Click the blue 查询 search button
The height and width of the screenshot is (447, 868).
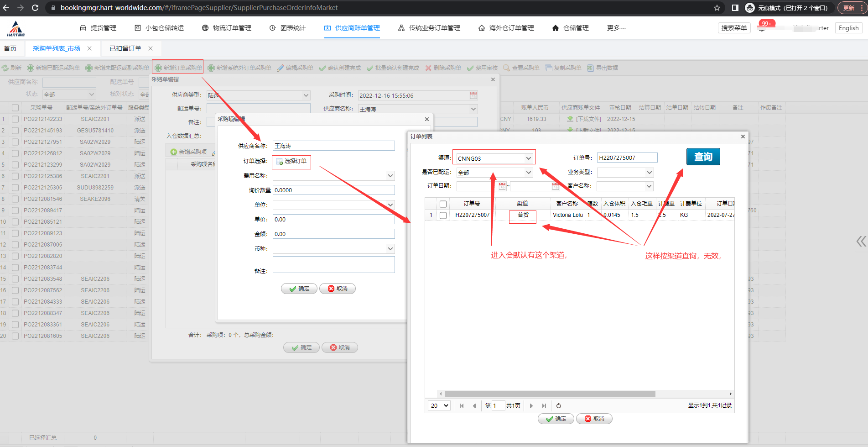tap(703, 157)
